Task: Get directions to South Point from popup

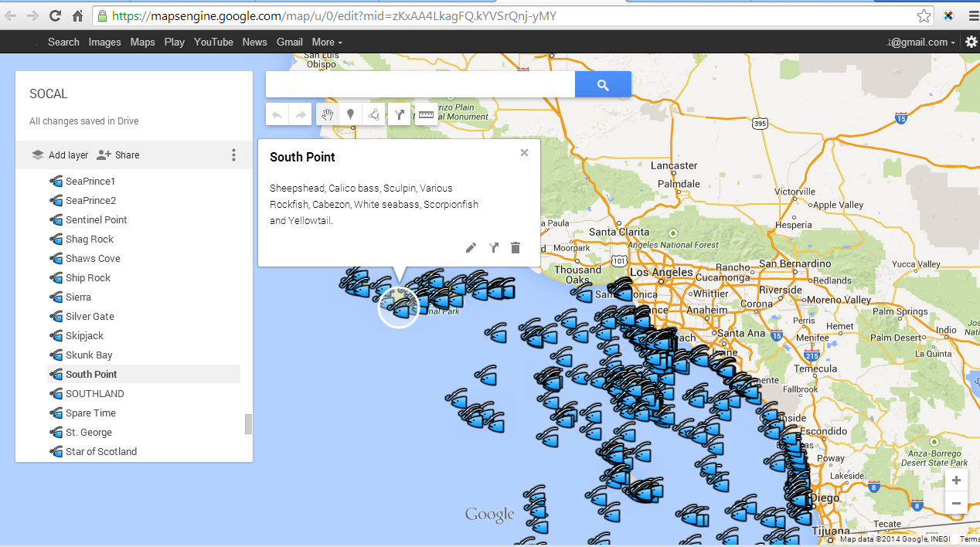Action: coord(493,248)
